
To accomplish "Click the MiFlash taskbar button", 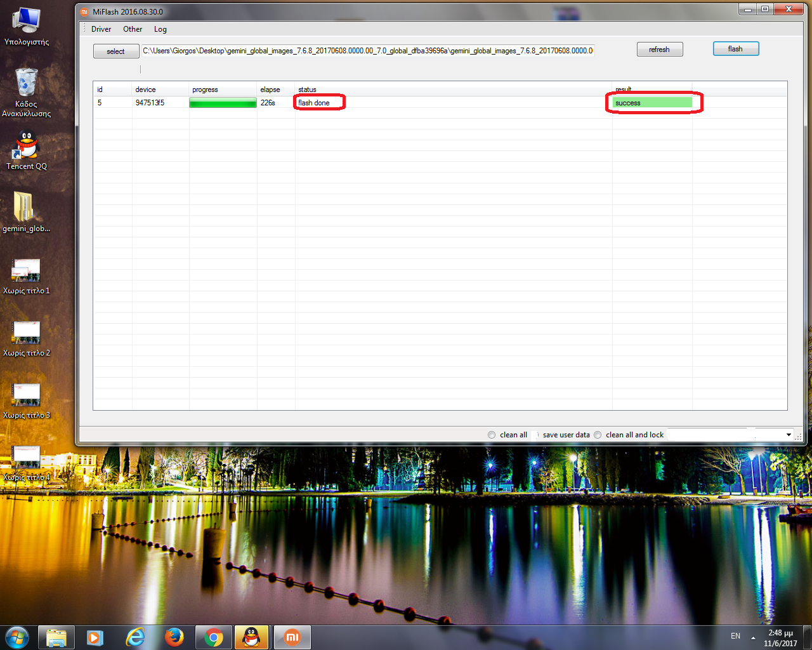I will 292,637.
